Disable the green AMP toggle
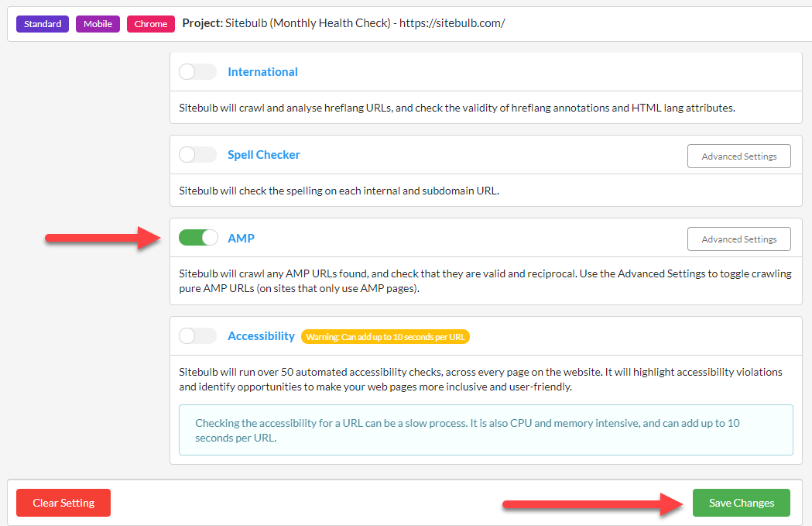The height and width of the screenshot is (526, 812). tap(198, 237)
